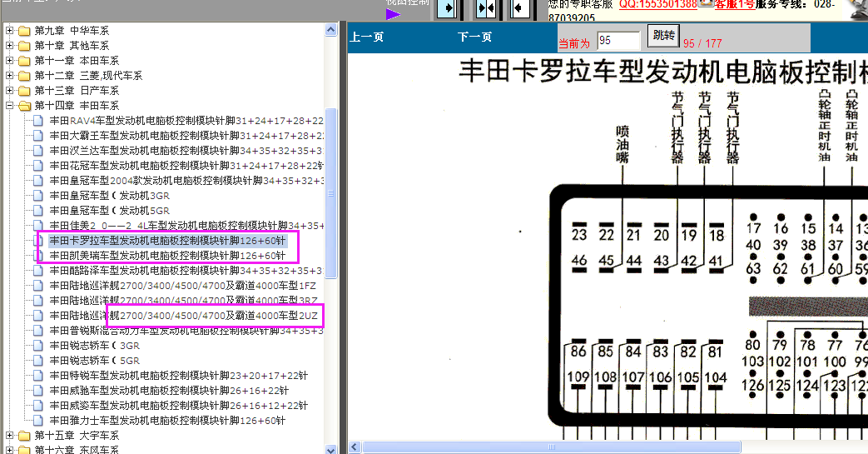This screenshot has height=454, width=868.
Task: Open 丰田威驰车型 26+16+22针 document
Action: pyautogui.click(x=169, y=390)
